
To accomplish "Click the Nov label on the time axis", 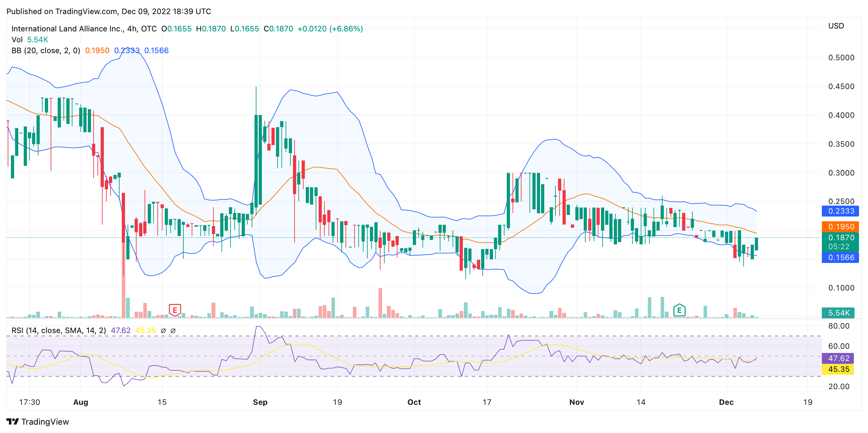I will pos(577,402).
